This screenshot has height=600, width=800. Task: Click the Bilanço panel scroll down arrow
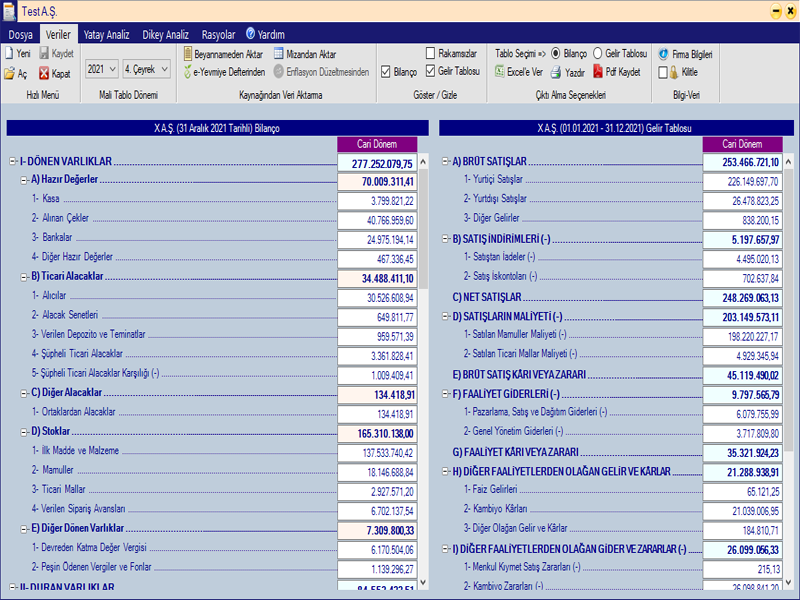(423, 582)
